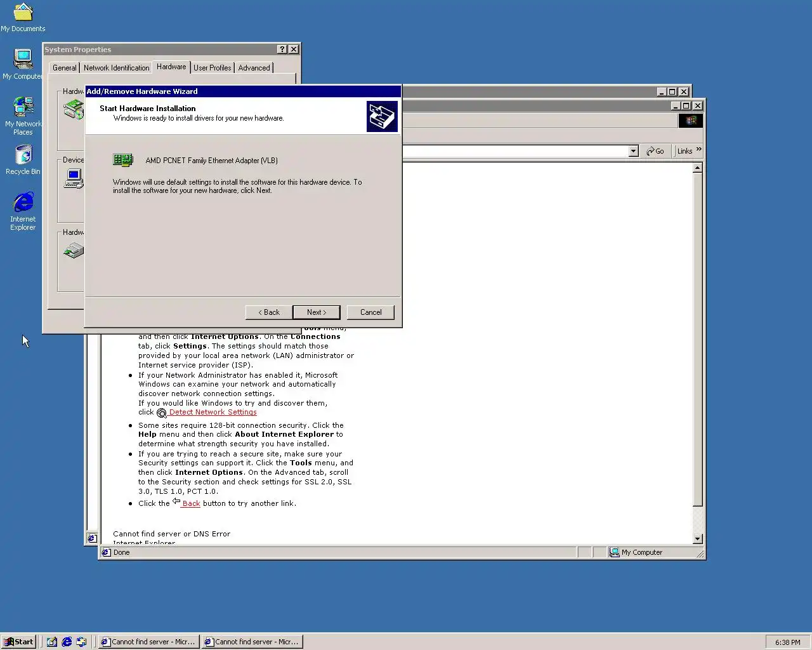Click the browser vertical scrollbar thumb
The width and height of the screenshot is (812, 650).
698,340
